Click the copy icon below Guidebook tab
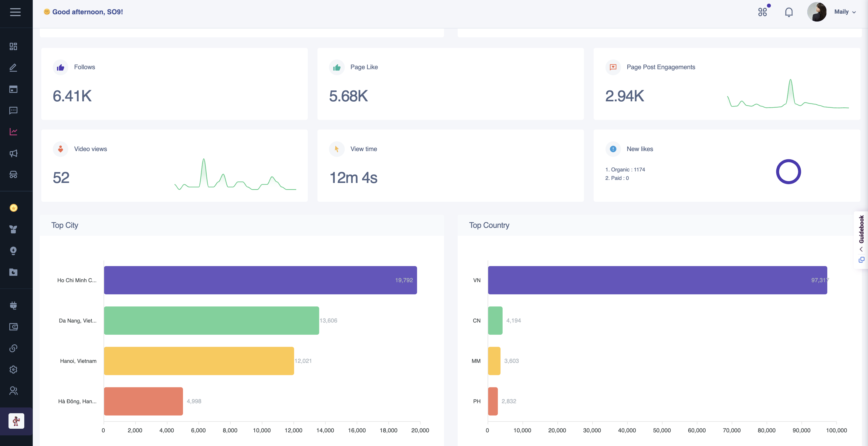The image size is (868, 446). pyautogui.click(x=861, y=260)
